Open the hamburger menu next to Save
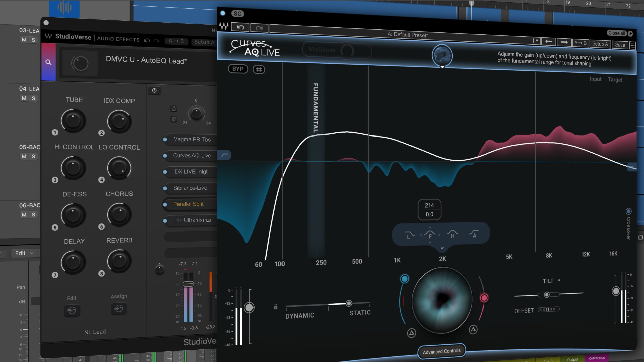This screenshot has width=644, height=362. (632, 46)
